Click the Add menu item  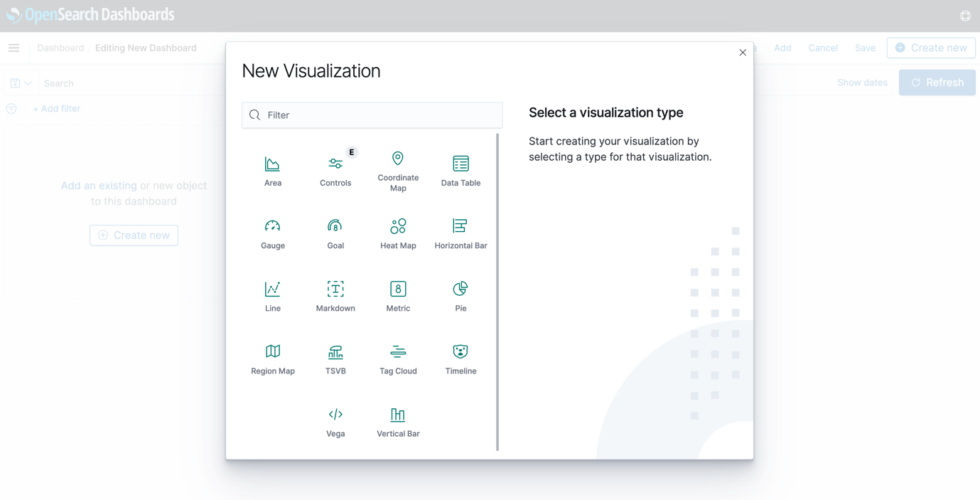(x=782, y=48)
